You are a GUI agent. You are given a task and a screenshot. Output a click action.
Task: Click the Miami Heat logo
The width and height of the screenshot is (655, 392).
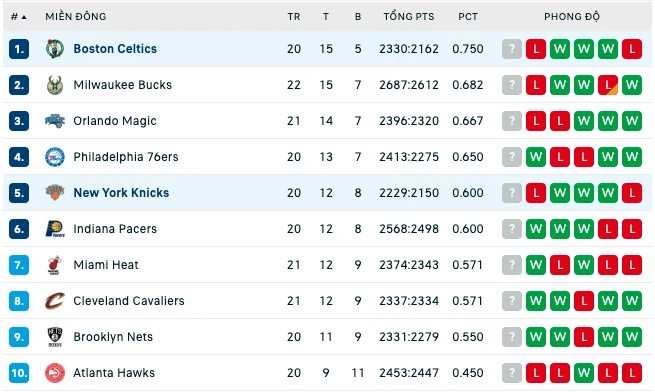pyautogui.click(x=55, y=265)
